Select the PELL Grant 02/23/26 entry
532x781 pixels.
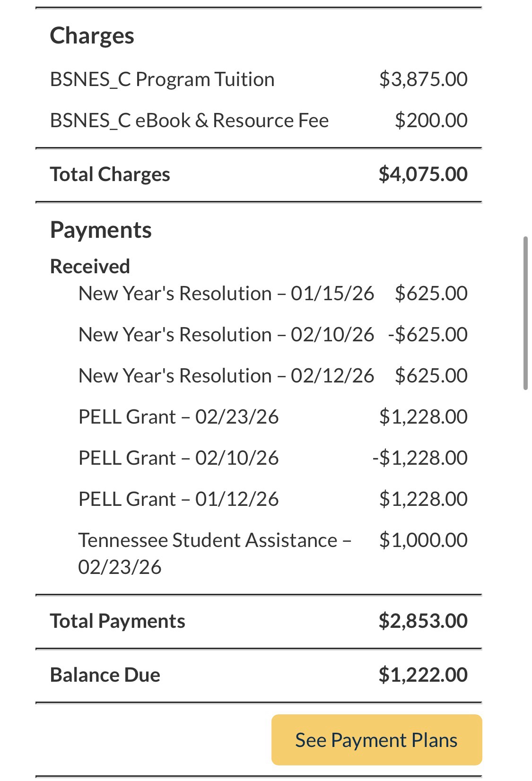[x=178, y=417]
